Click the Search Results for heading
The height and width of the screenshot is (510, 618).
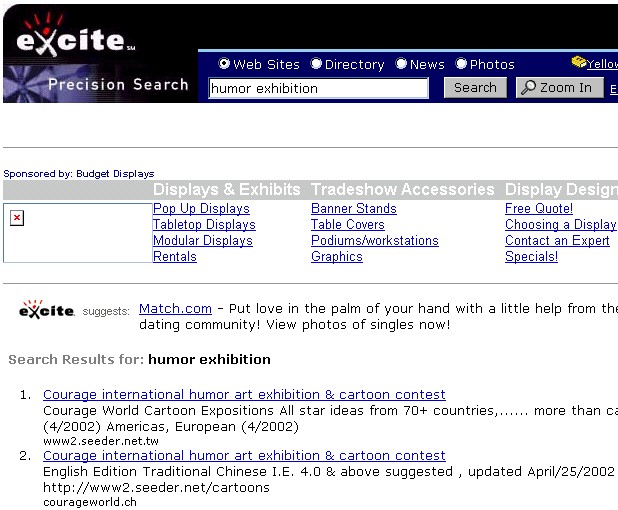pyautogui.click(x=140, y=359)
